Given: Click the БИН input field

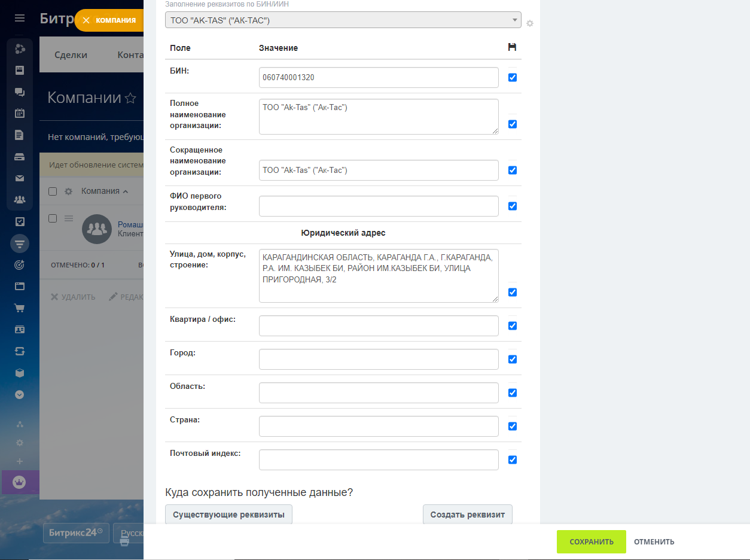Looking at the screenshot, I should [x=379, y=77].
